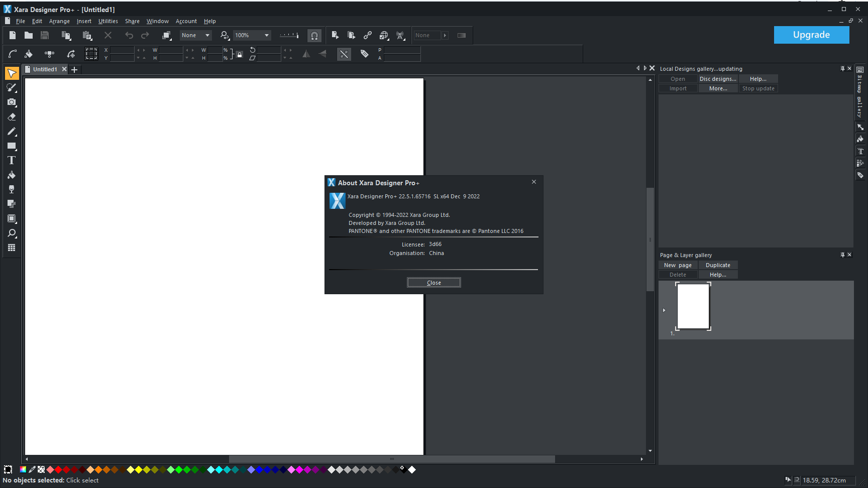868x488 pixels.
Task: Select the Freehand pen tool
Action: [x=12, y=132]
